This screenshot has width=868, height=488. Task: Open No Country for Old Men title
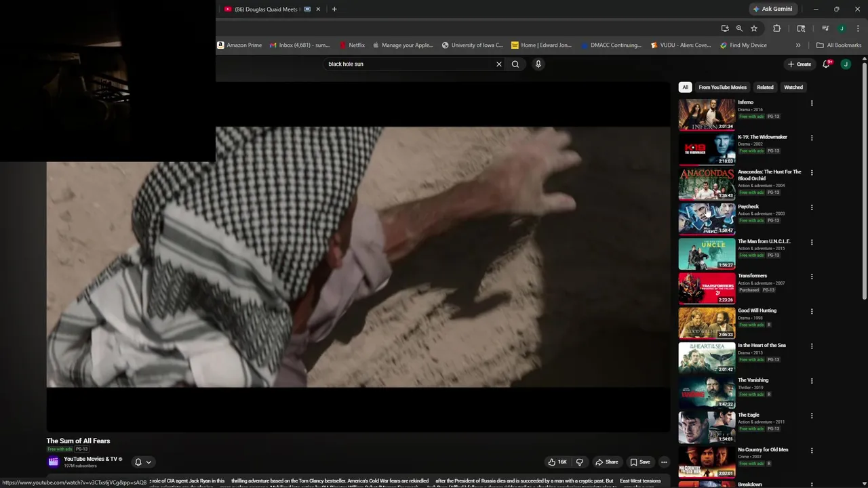(763, 449)
